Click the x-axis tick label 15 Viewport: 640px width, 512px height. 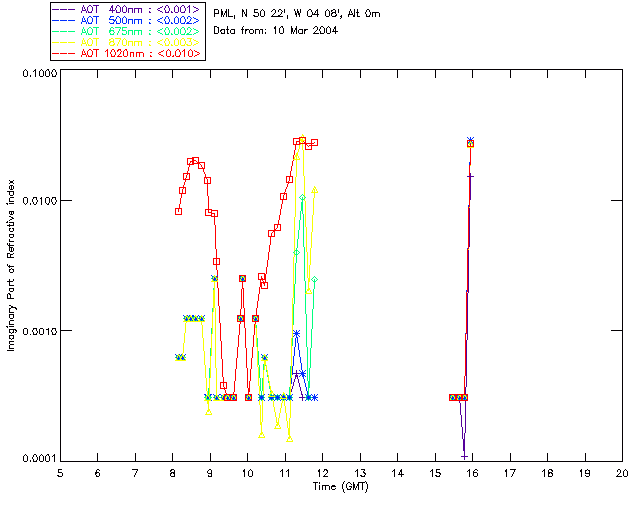[435, 473]
